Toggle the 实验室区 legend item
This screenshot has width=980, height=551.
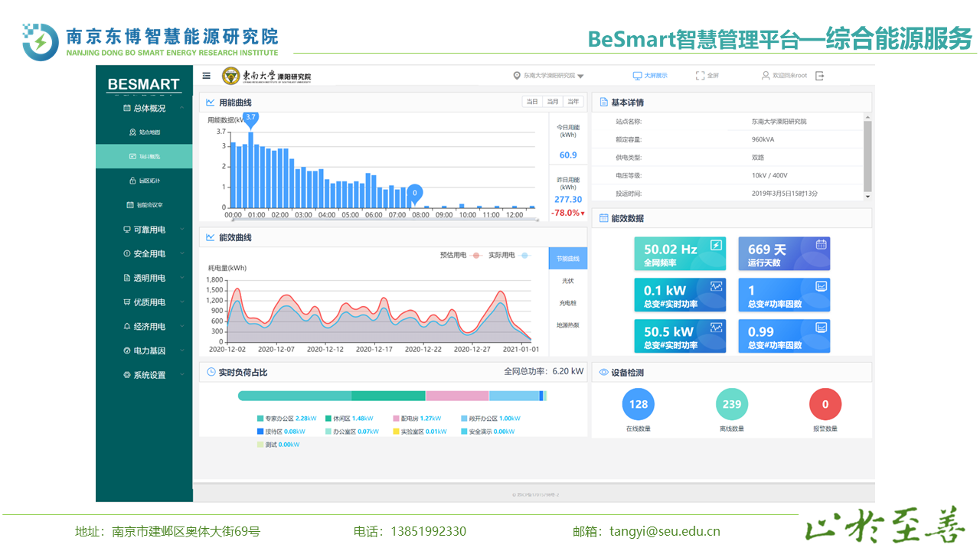(x=420, y=432)
